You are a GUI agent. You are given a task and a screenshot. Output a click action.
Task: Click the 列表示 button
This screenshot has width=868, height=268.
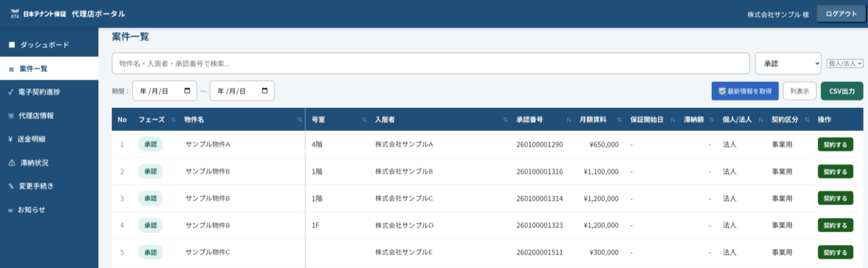coord(800,91)
